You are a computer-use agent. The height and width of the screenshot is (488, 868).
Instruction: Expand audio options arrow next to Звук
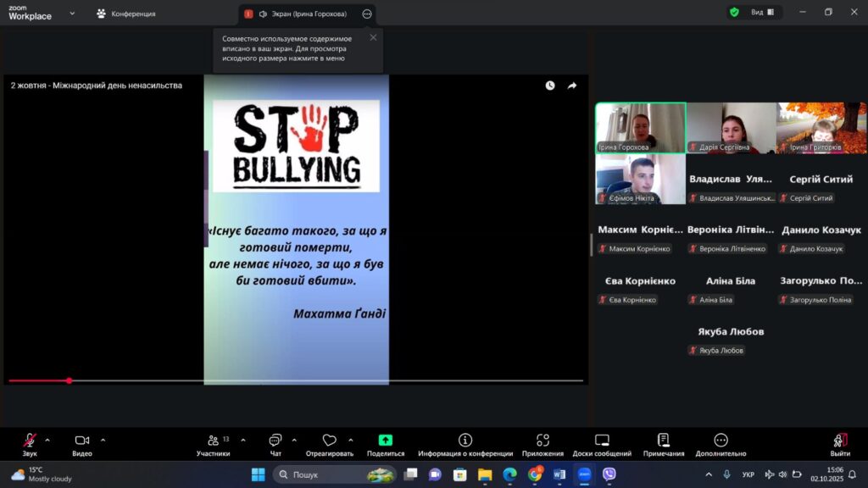(x=47, y=440)
